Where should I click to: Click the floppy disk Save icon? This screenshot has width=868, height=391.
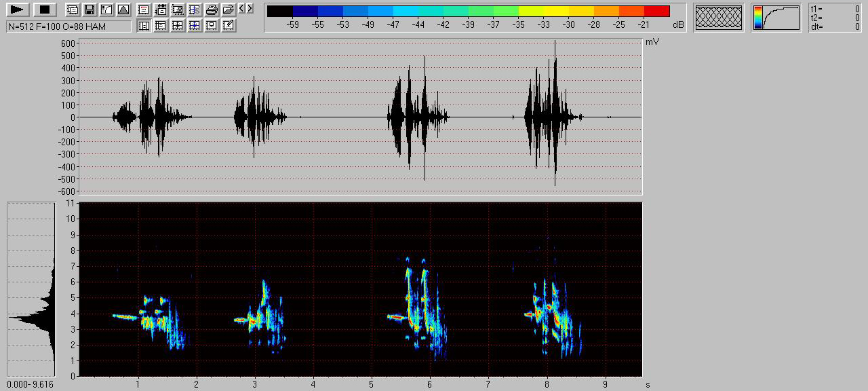(89, 10)
